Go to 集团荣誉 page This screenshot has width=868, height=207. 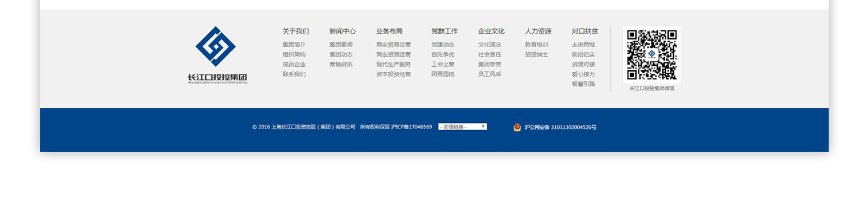(490, 65)
